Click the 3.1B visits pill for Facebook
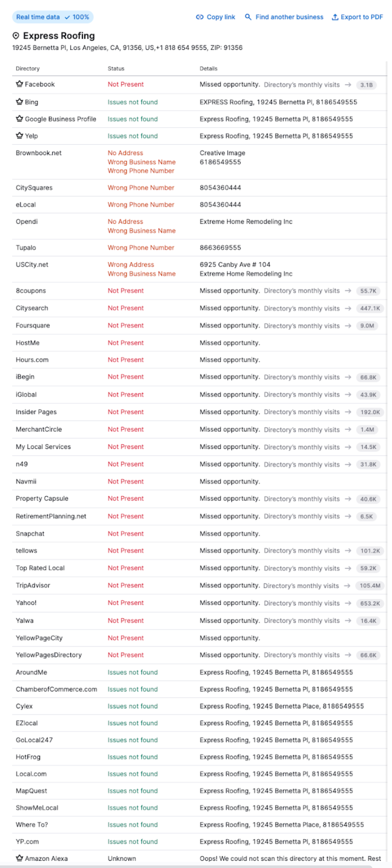Image resolution: width=392 pixels, height=868 pixels. (367, 84)
